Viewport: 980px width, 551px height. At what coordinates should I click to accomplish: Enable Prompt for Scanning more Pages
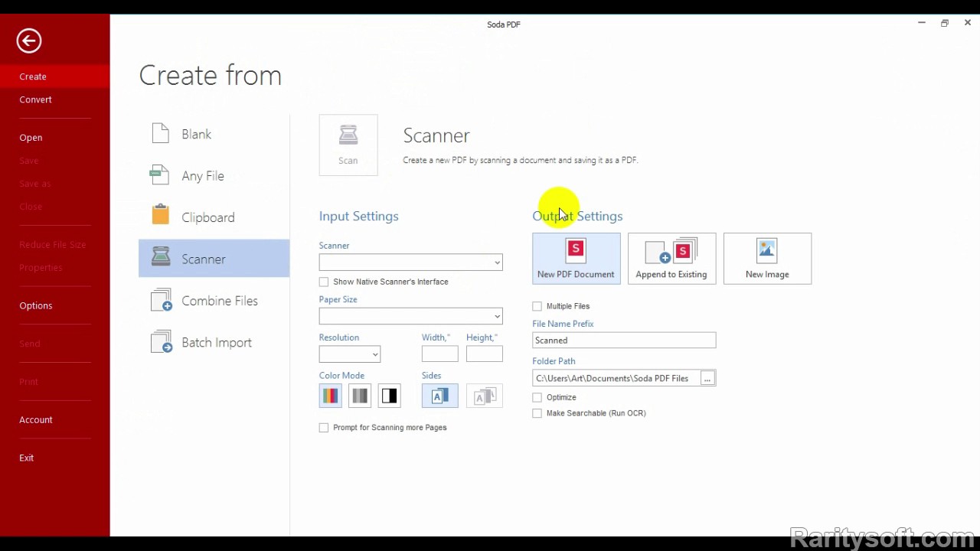[x=324, y=428]
